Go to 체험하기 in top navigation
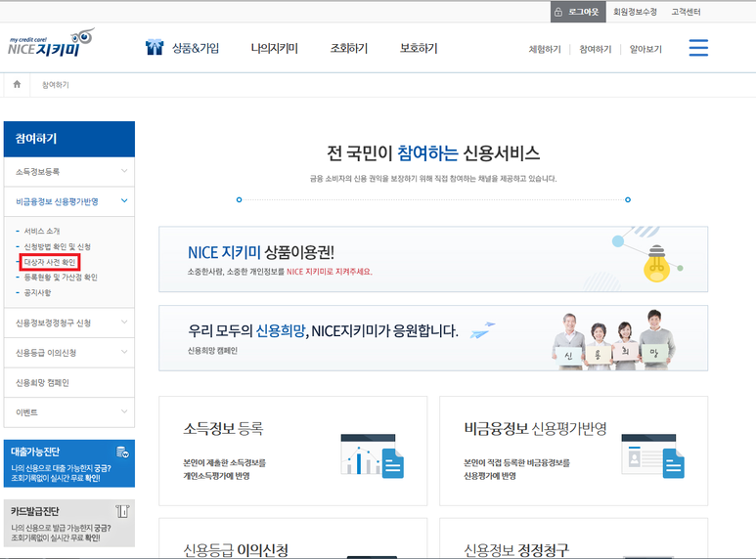756x559 pixels. coord(545,49)
